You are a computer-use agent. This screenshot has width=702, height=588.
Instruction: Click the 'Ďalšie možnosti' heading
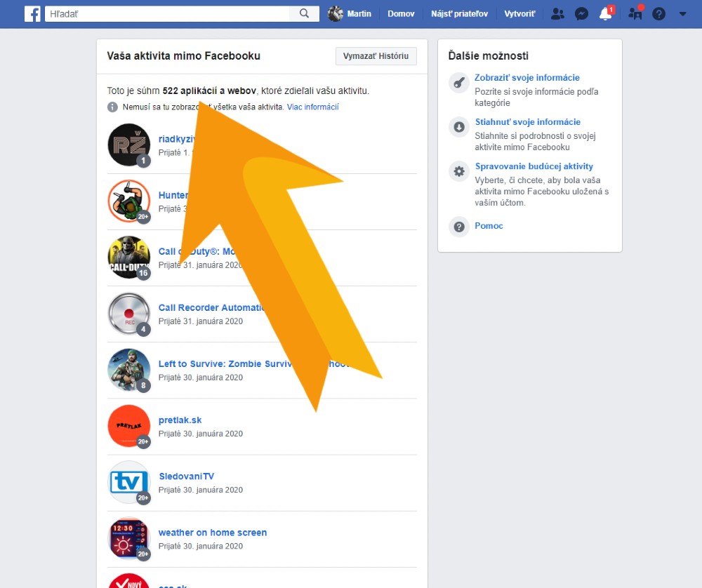[489, 56]
